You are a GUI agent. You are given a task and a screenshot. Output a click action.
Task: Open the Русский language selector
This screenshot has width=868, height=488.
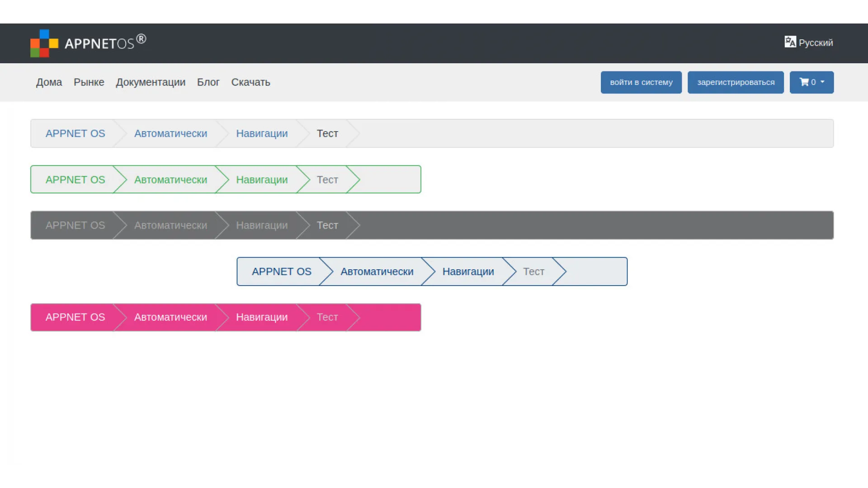(809, 42)
